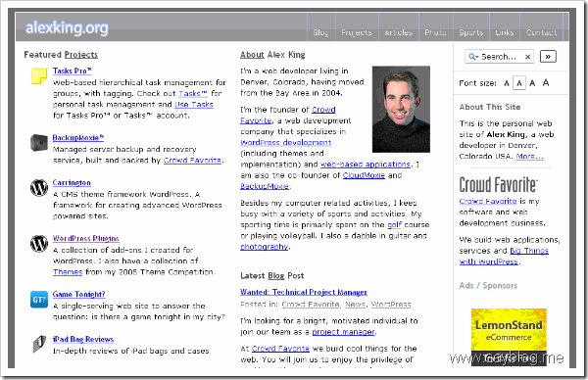
Task: Open the Crowd Favorite category under Posted in
Action: (311, 305)
